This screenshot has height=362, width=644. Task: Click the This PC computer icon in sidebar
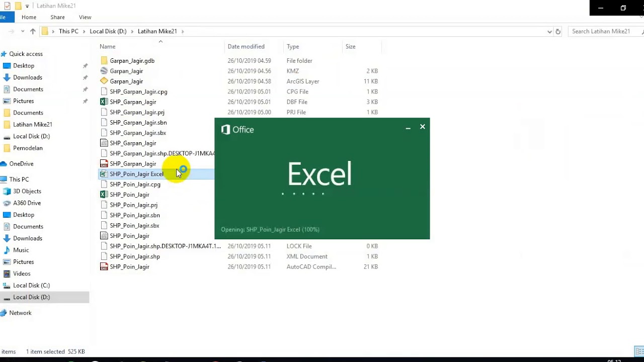pos(4,179)
